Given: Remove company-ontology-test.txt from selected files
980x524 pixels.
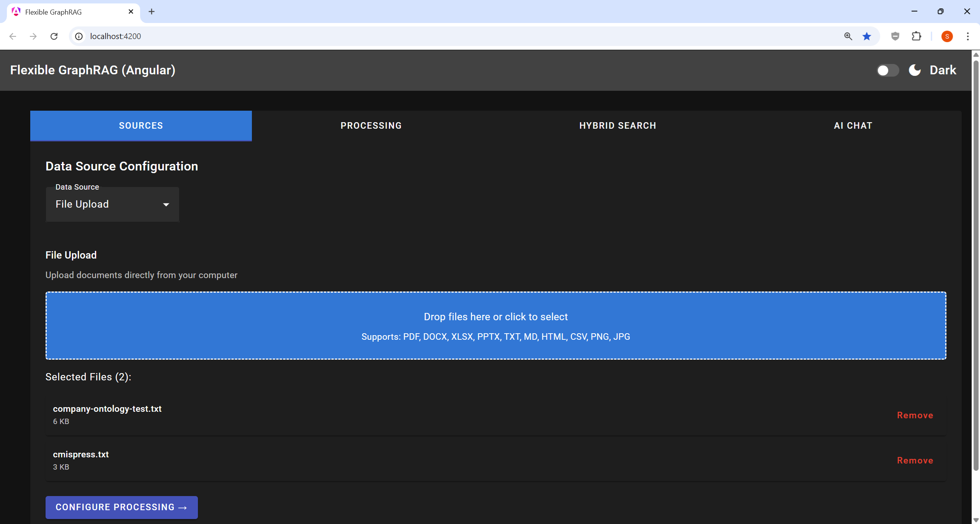Looking at the screenshot, I should pos(915,415).
